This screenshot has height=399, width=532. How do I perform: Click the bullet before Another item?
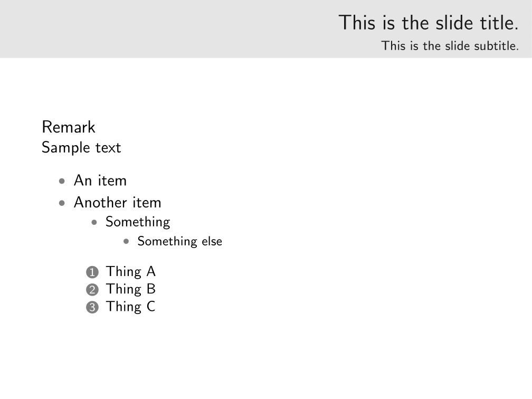[63, 203]
